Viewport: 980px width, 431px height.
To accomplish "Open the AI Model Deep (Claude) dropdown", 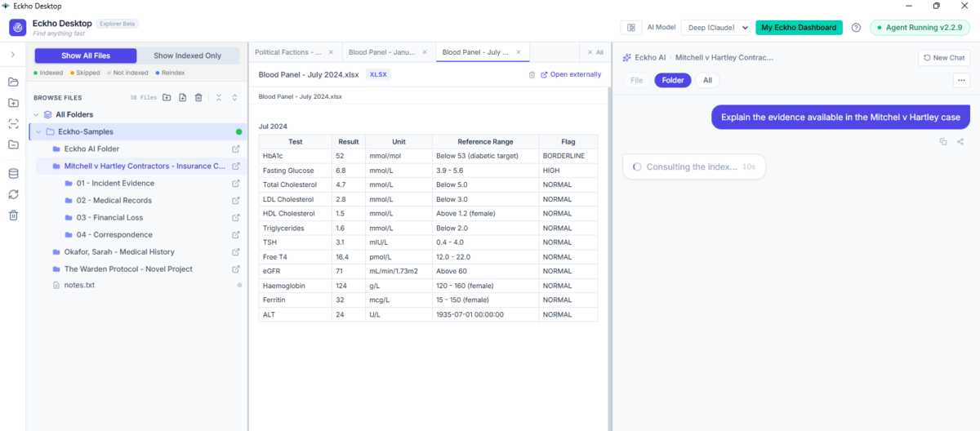I will coord(715,28).
